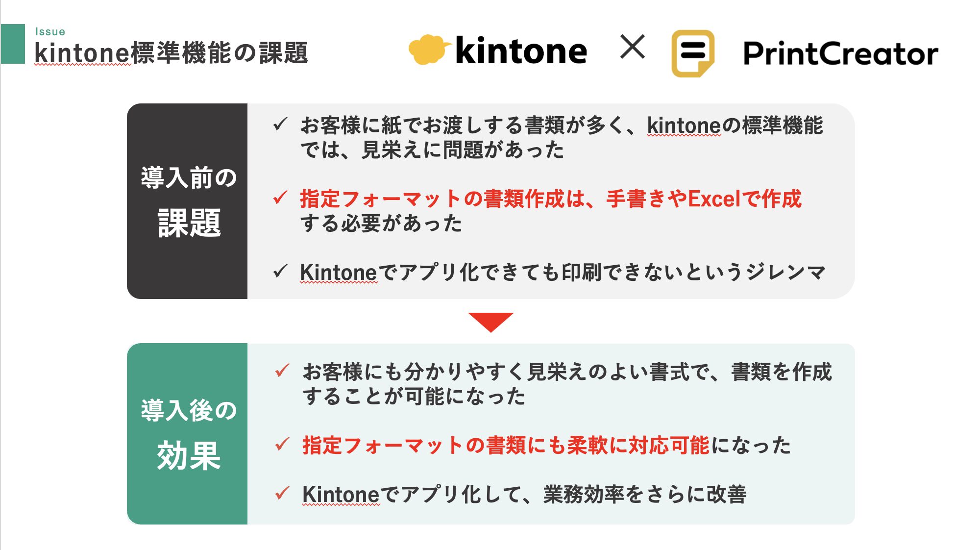The height and width of the screenshot is (550, 980).
Task: Select the dark 導入前の課題 label block
Action: point(187,201)
